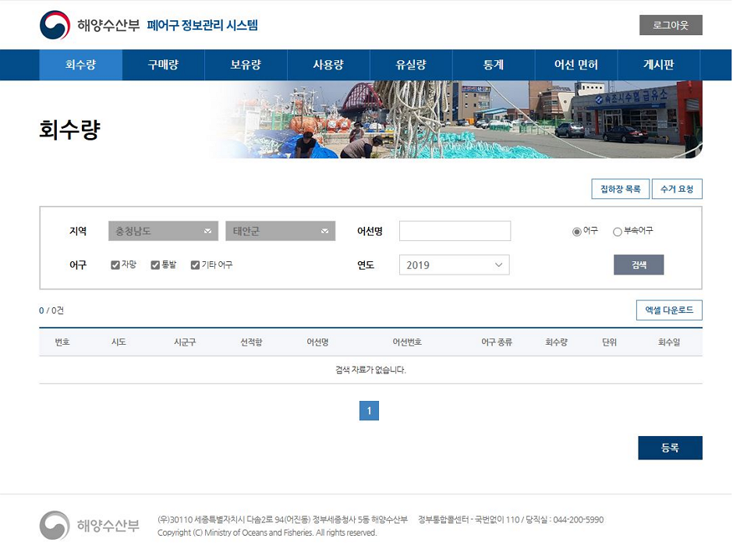Click the harbor banner image

[456, 119]
